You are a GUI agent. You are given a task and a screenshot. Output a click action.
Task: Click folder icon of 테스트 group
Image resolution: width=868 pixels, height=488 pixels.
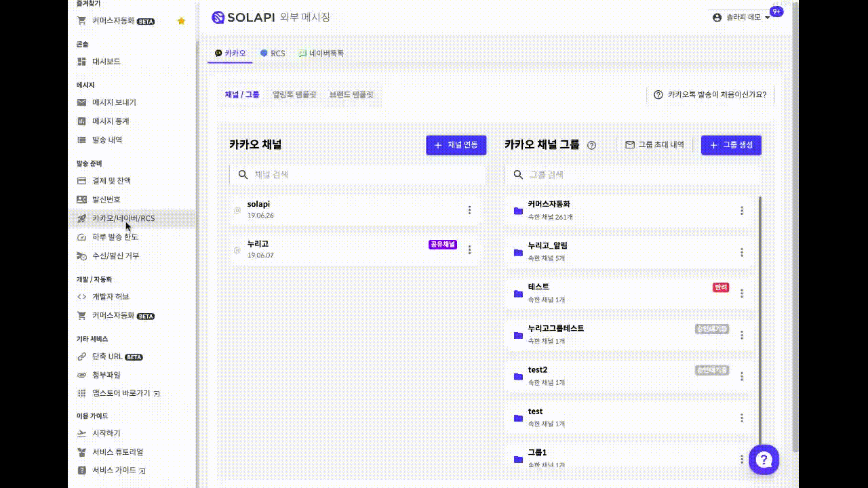tap(518, 294)
